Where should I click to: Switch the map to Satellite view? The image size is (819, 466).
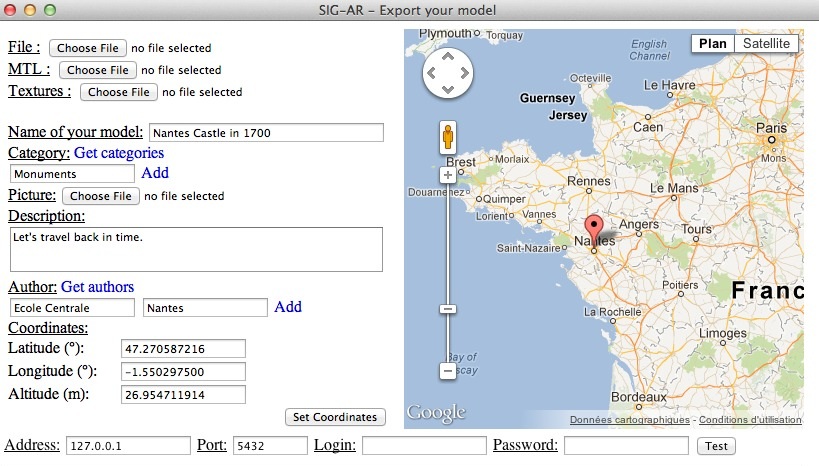pyautogui.click(x=766, y=43)
